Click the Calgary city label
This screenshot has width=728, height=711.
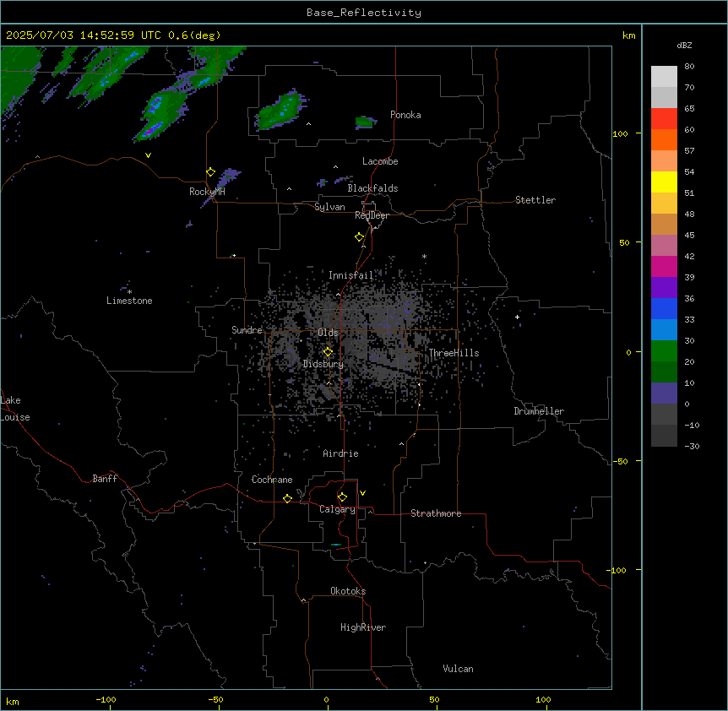[338, 509]
